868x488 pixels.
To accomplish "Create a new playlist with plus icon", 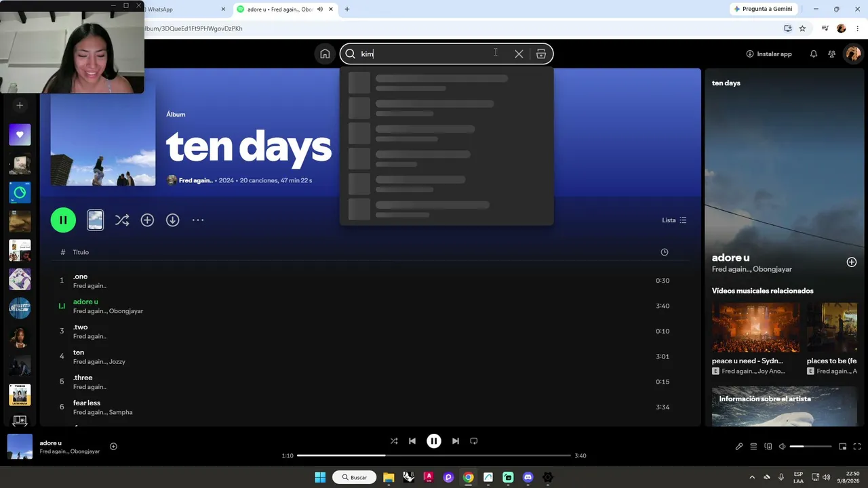I will (x=20, y=105).
